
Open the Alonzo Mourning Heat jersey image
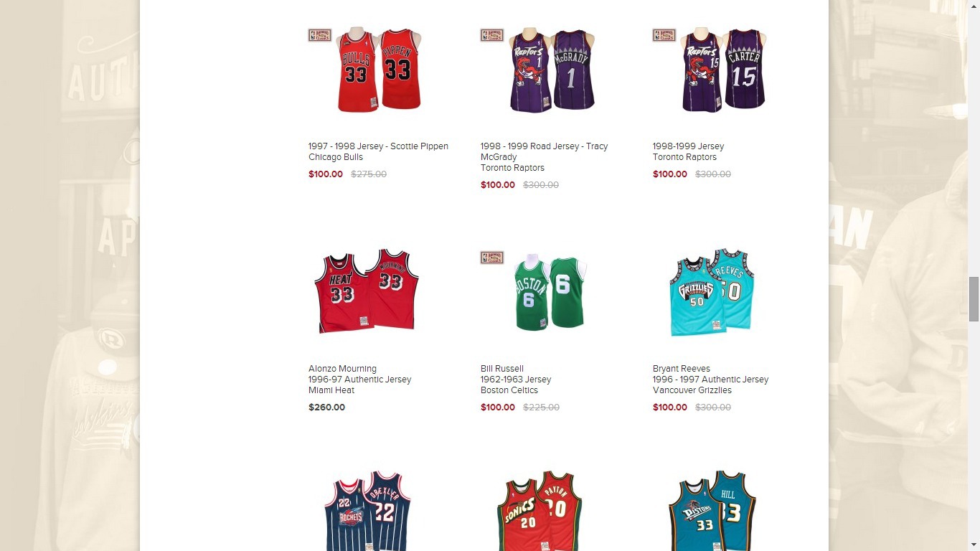tap(366, 292)
